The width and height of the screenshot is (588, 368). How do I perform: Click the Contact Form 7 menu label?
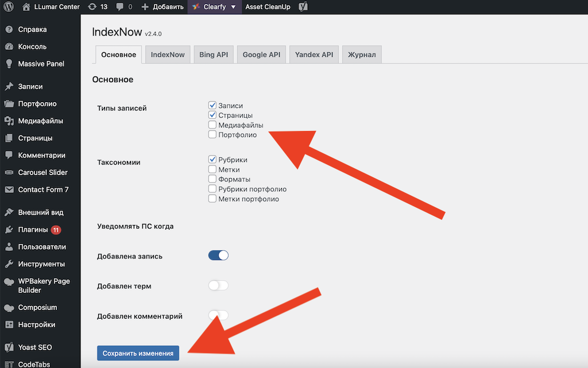(43, 189)
